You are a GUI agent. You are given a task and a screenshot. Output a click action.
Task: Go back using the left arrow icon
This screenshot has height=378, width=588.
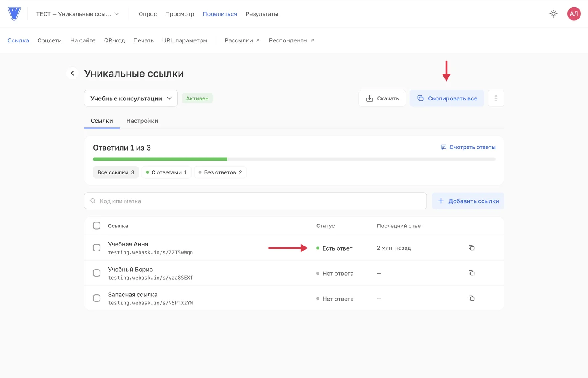pos(72,73)
